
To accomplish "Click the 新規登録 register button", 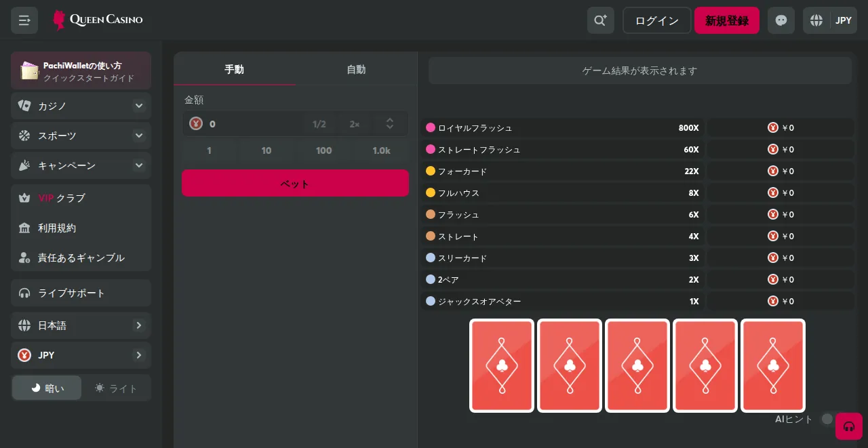I will (x=727, y=20).
